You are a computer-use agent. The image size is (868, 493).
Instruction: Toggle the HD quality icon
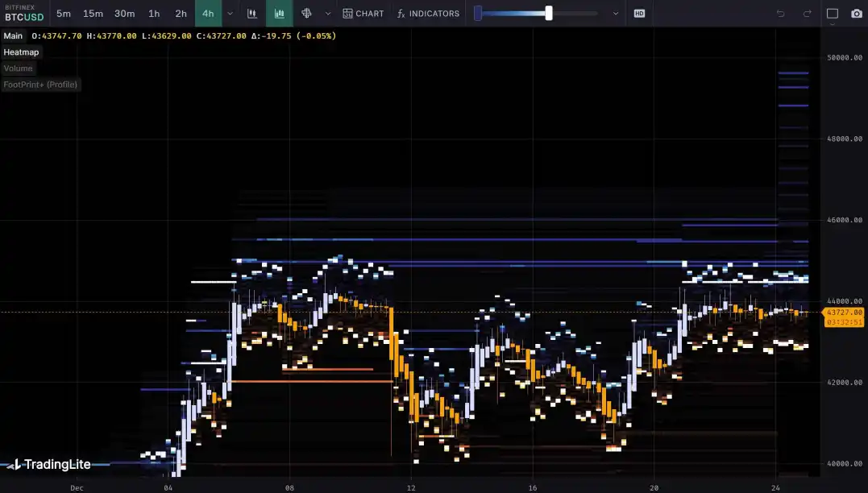pos(639,14)
